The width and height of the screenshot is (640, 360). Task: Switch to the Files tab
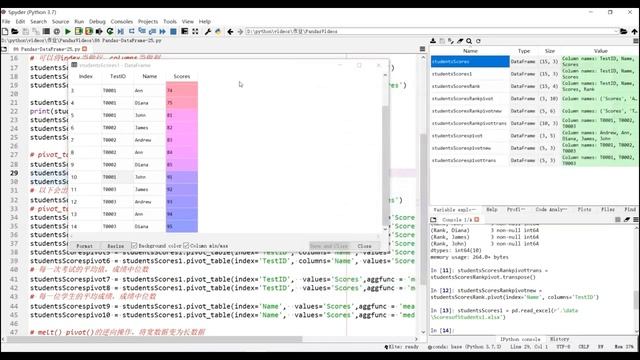pos(608,209)
